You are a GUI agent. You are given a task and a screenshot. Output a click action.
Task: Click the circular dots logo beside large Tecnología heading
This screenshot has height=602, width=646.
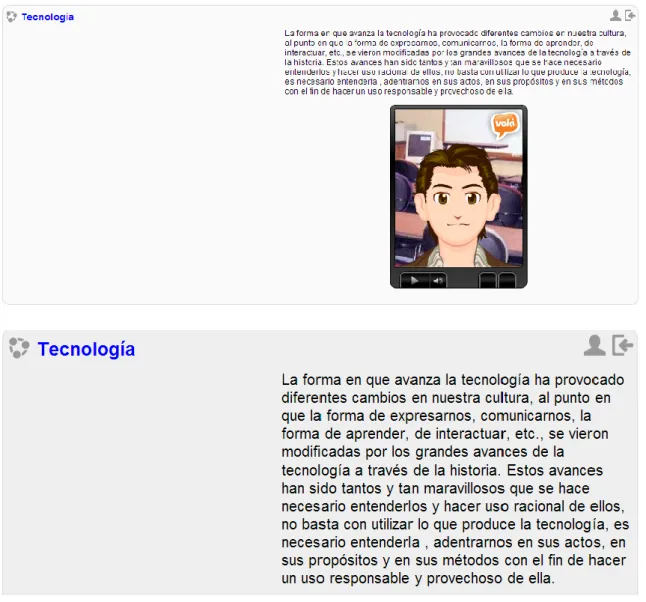tap(19, 348)
